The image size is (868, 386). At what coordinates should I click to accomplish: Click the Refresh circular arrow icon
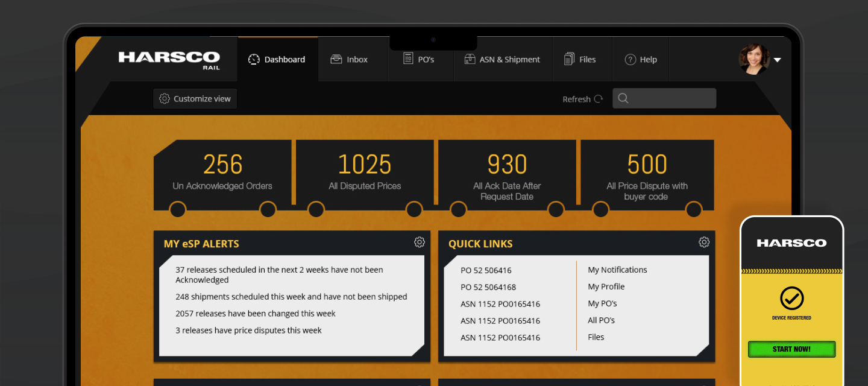599,99
